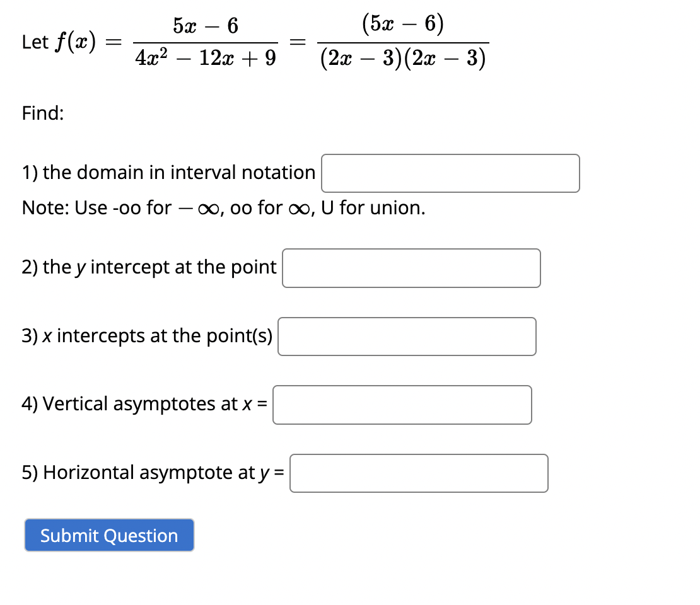Screen dimensions: 700x605
Task: Click question 3 label text
Action: tap(147, 335)
